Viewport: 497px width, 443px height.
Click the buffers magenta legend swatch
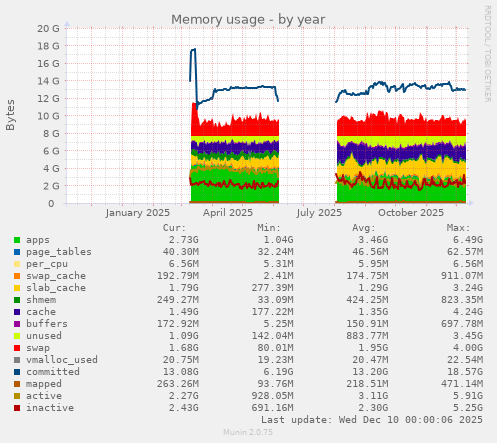click(x=17, y=324)
